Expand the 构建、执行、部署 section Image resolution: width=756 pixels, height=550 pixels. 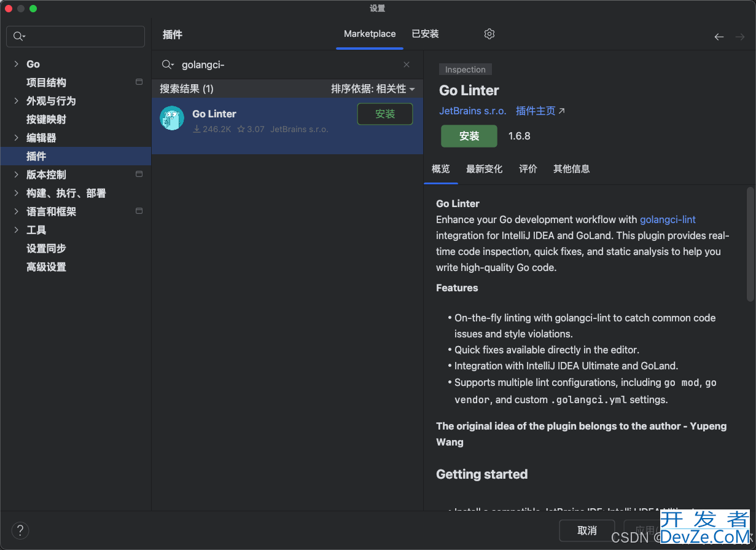pyautogui.click(x=17, y=193)
